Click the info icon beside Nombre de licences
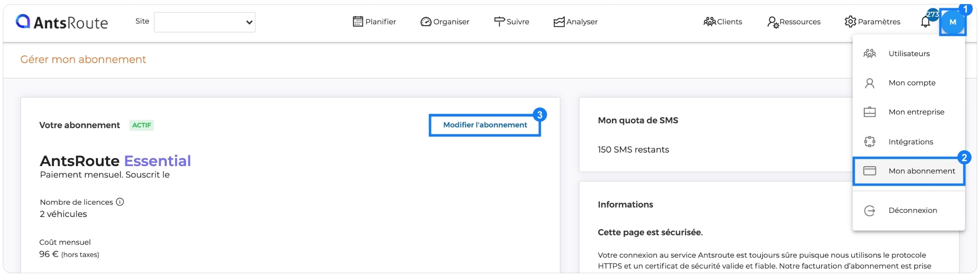The width and height of the screenshot is (980, 276). [x=120, y=202]
